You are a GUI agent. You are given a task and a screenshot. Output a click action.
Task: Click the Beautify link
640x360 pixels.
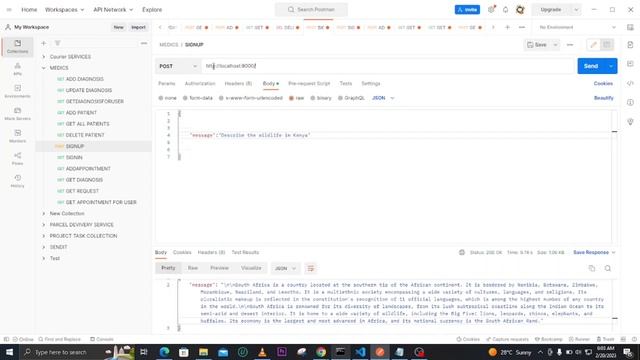(x=604, y=98)
